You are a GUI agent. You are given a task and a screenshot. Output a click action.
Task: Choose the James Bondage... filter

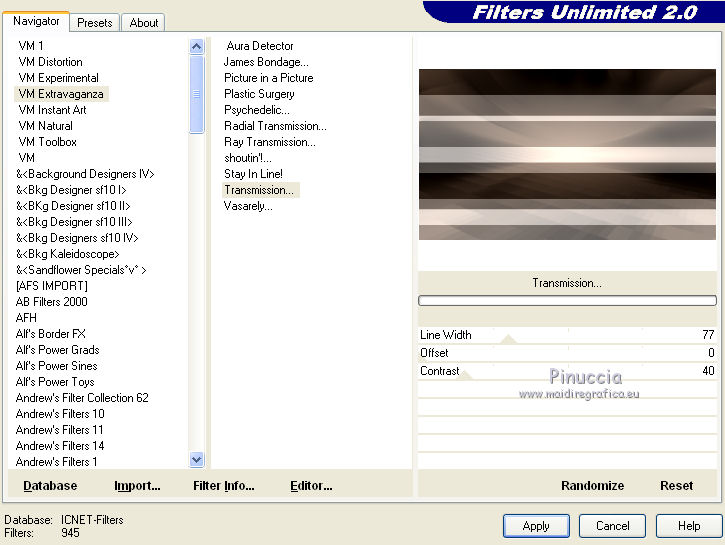tap(266, 62)
